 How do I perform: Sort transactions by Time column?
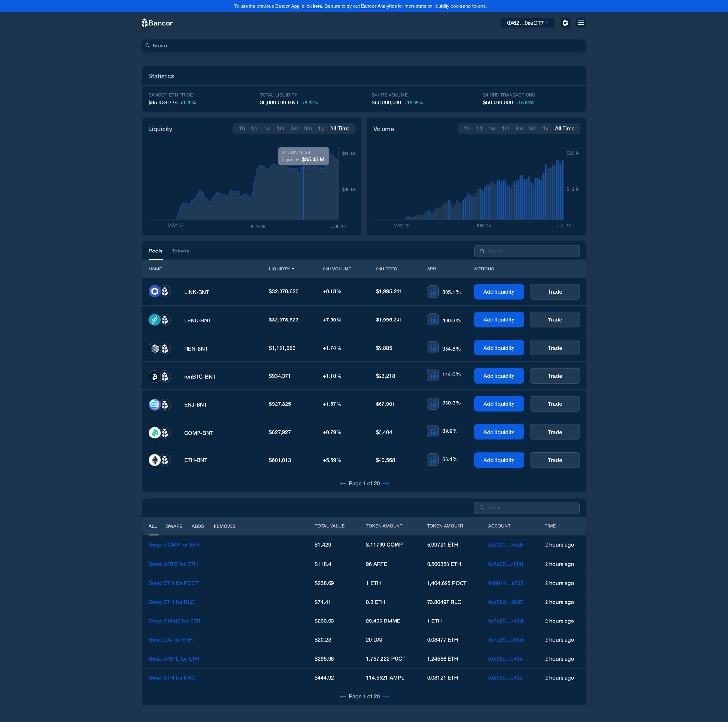pos(552,526)
